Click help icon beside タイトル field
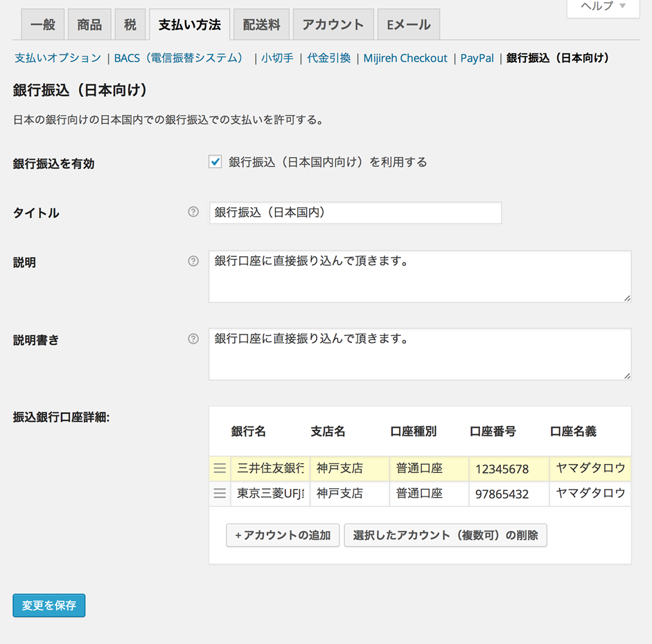 pyautogui.click(x=193, y=212)
